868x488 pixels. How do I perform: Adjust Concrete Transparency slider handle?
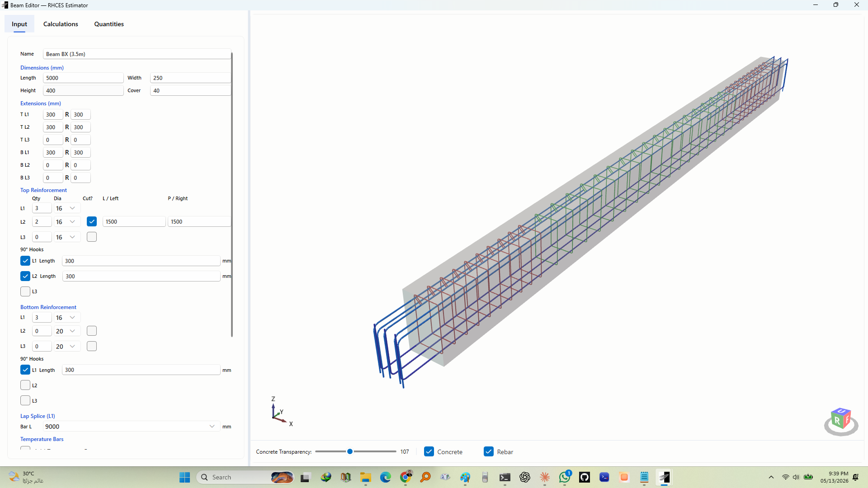click(350, 451)
